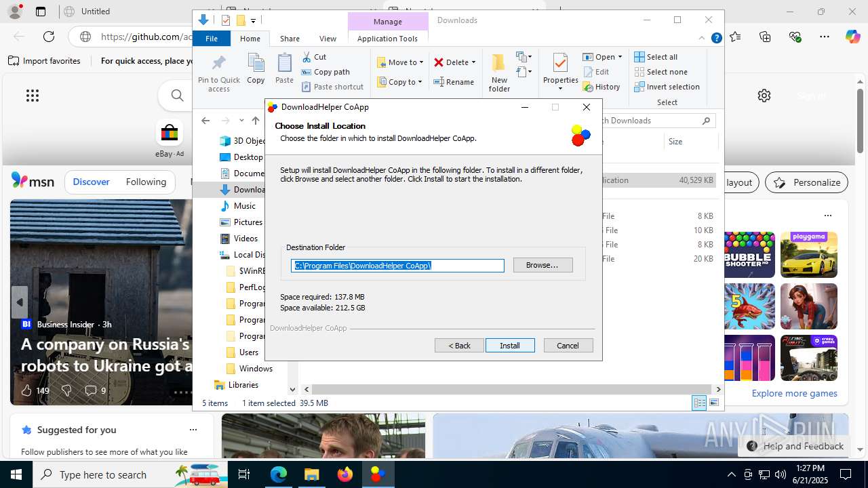
Task: Select the Home ribbon tab
Action: click(250, 39)
